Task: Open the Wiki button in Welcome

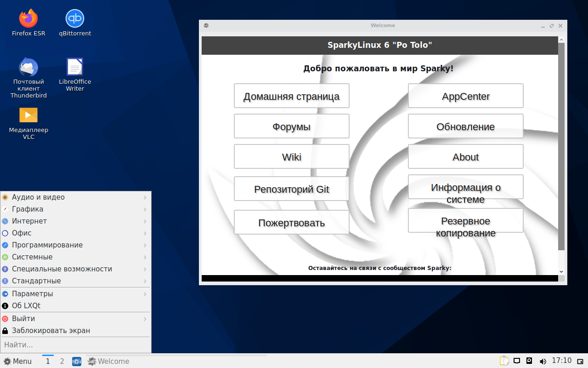Action: tap(292, 156)
